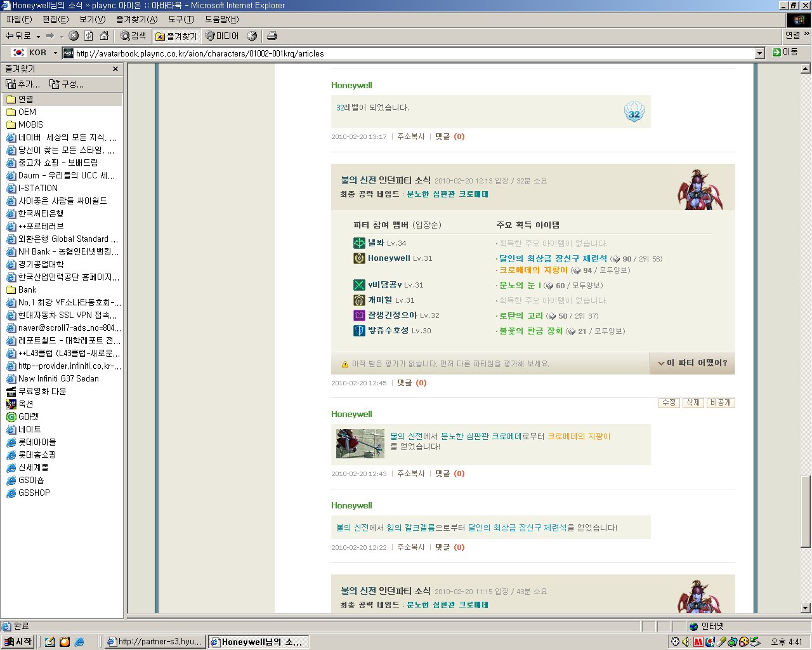Open the Bank favorites folder
Viewport: 812px width, 650px height.
click(27, 289)
